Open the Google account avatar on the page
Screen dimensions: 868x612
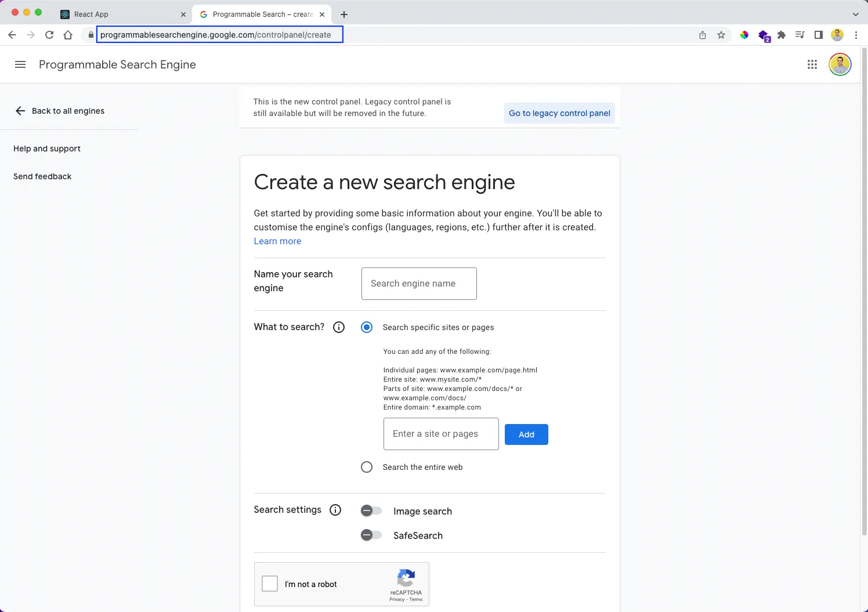click(x=840, y=64)
